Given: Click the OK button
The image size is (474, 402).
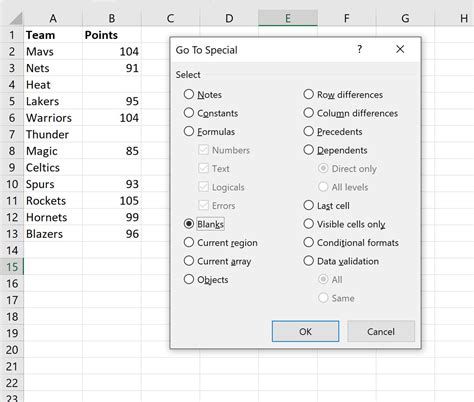Looking at the screenshot, I should coord(305,331).
